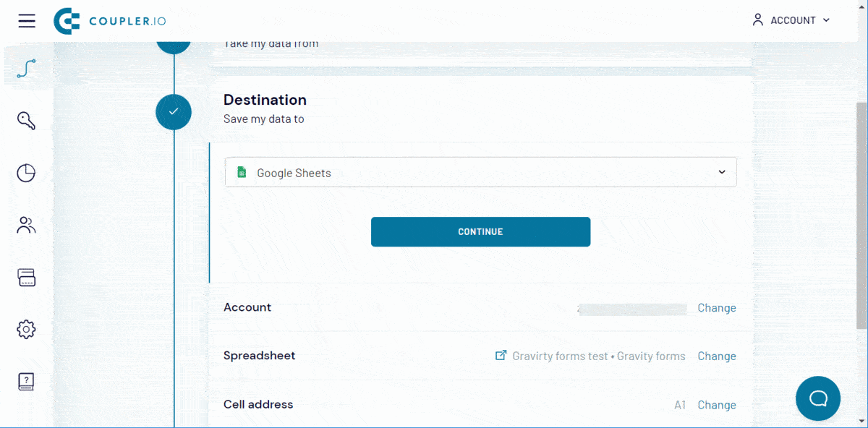Click the Destination heading

pos(265,100)
